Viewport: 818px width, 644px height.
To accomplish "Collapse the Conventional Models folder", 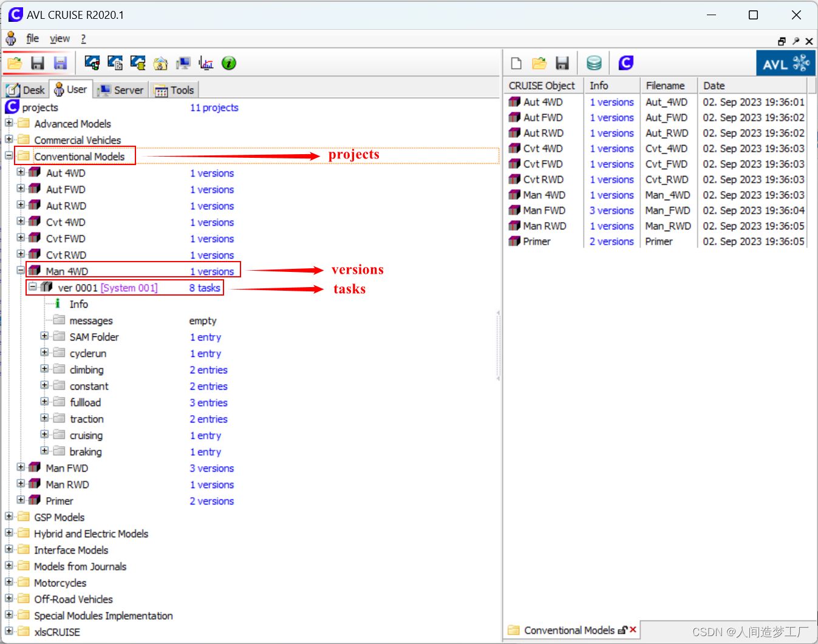I will (x=9, y=156).
